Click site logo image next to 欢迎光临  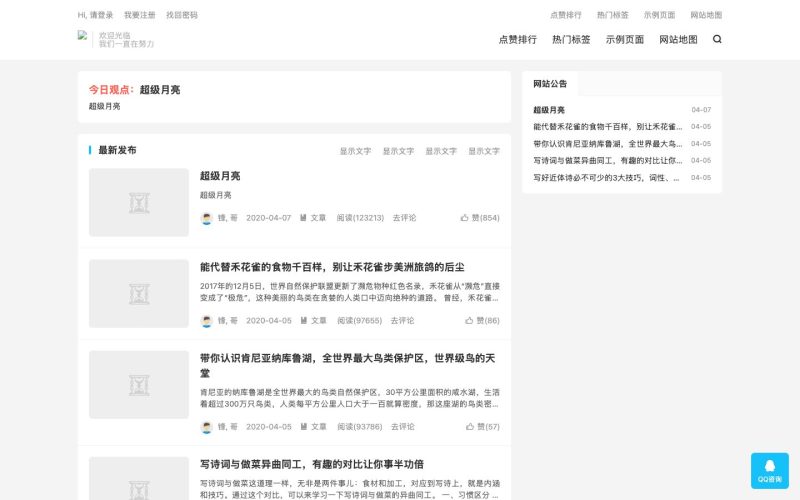click(x=82, y=35)
